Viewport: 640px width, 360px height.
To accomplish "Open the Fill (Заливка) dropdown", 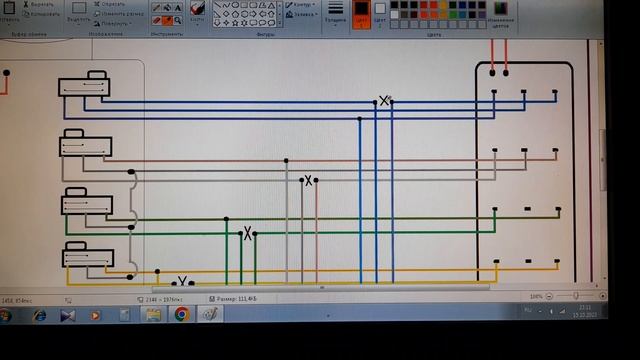I will (302, 14).
